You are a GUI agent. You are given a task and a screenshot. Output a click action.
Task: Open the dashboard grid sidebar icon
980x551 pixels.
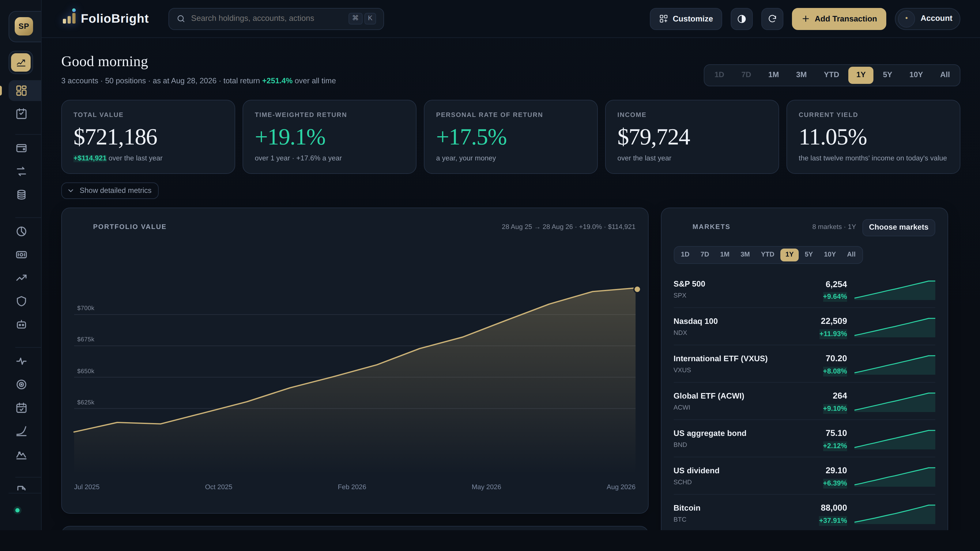click(21, 91)
